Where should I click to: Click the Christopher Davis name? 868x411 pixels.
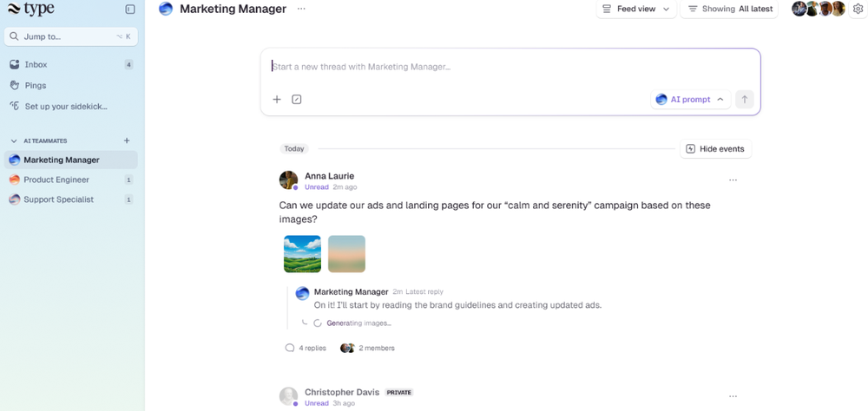pyautogui.click(x=342, y=392)
